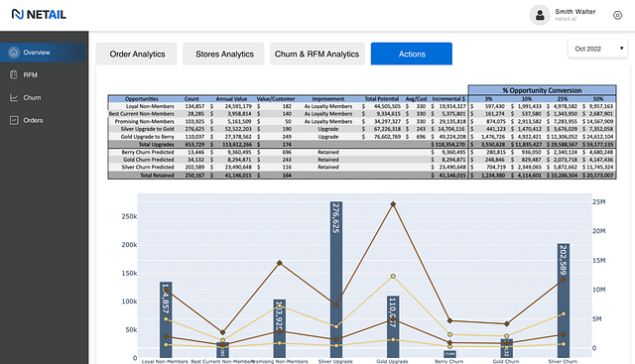Open the Churn & RFM Analytics tab
This screenshot has width=635, height=364.
click(317, 54)
